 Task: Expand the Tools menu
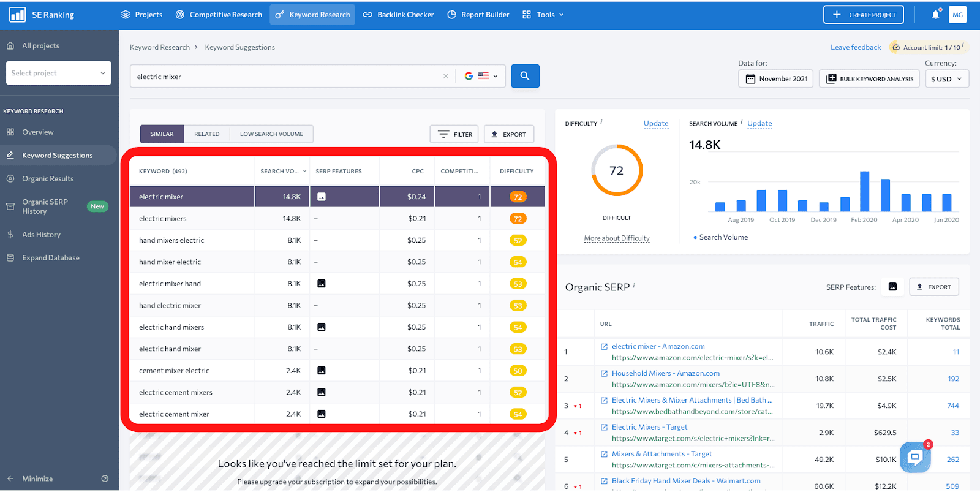click(x=543, y=15)
